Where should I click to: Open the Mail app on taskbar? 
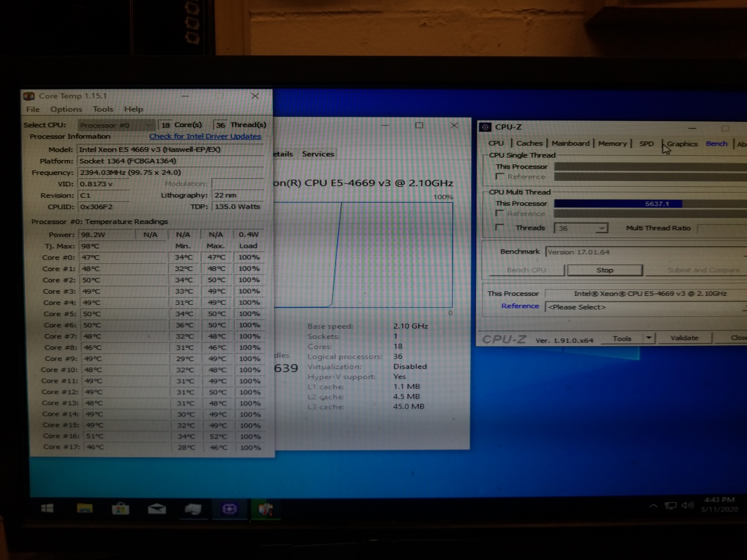click(157, 509)
